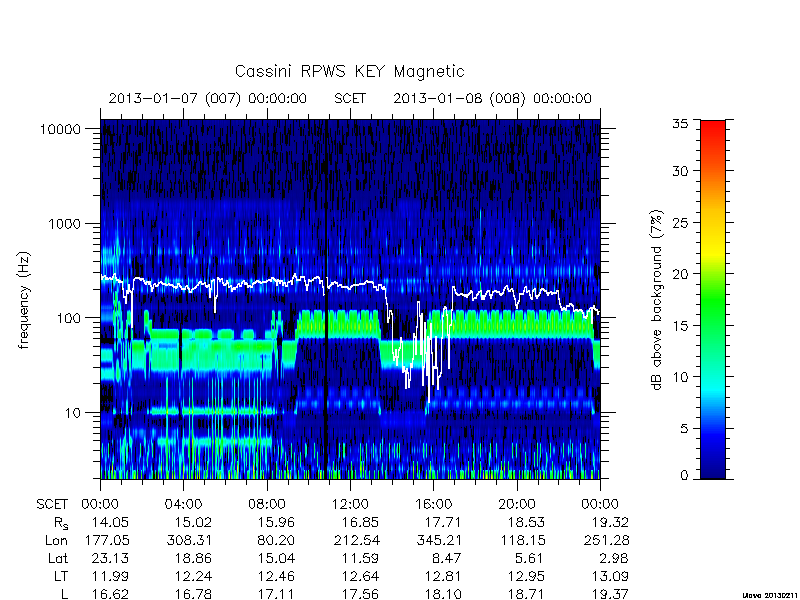This screenshot has width=800, height=600.
Task: Click the Lat row label
Action: click(x=58, y=558)
